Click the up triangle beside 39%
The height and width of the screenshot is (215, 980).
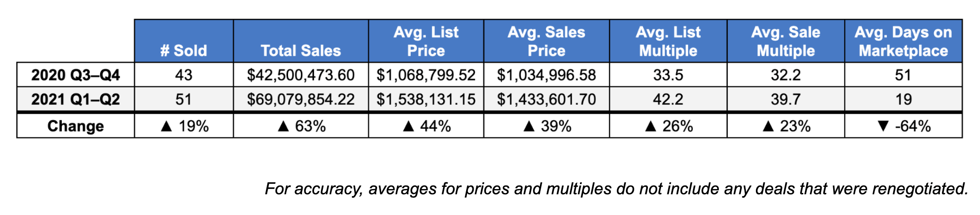click(529, 127)
